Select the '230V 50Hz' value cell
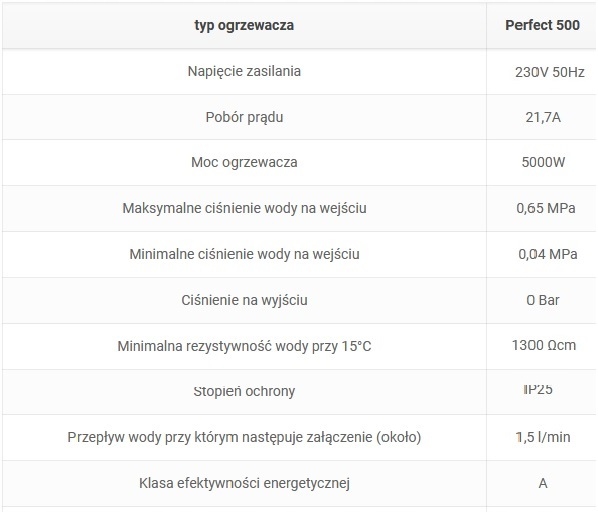 [550, 72]
